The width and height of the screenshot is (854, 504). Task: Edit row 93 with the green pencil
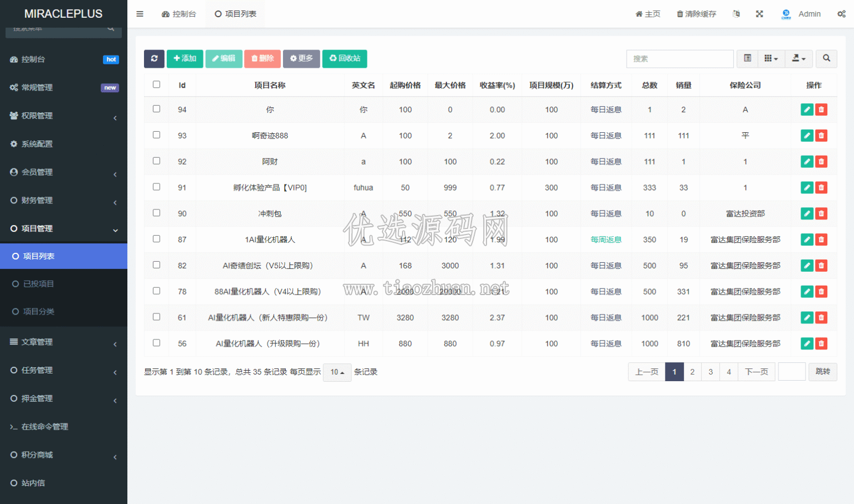tap(807, 136)
